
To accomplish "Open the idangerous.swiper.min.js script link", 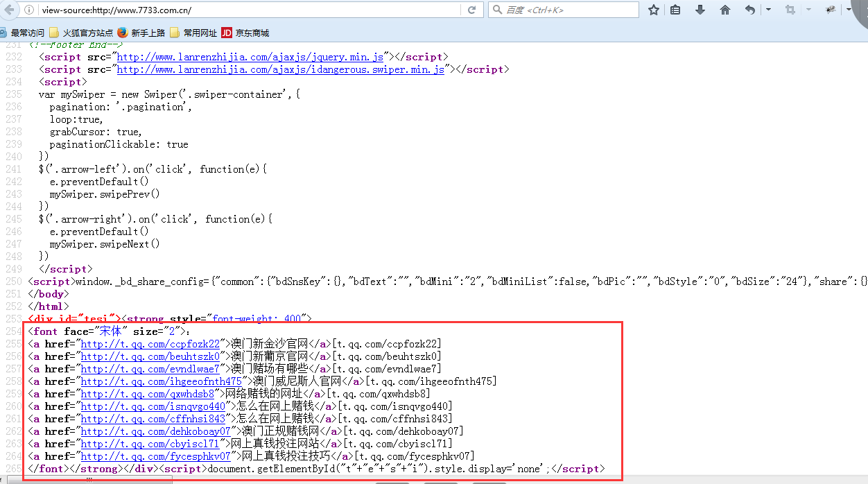I will pyautogui.click(x=281, y=69).
